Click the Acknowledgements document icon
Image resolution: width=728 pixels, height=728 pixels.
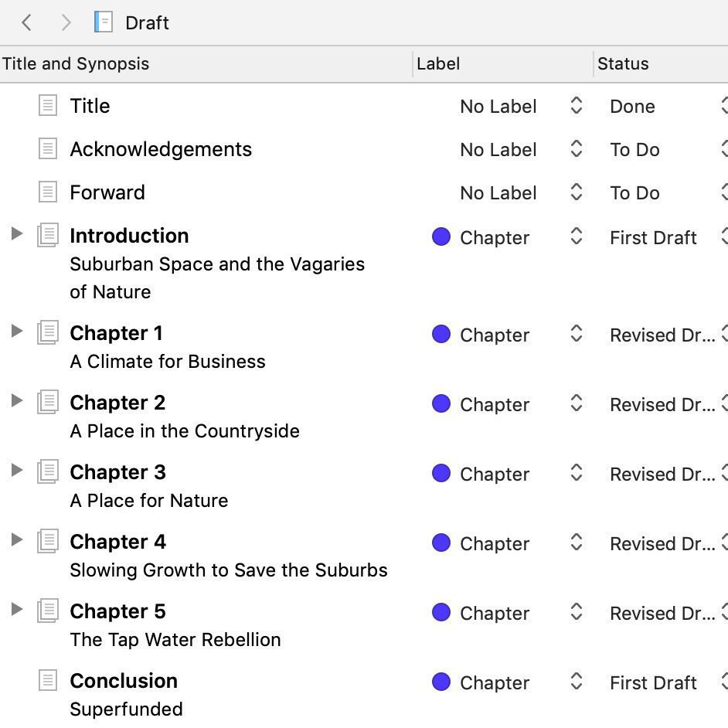[48, 149]
